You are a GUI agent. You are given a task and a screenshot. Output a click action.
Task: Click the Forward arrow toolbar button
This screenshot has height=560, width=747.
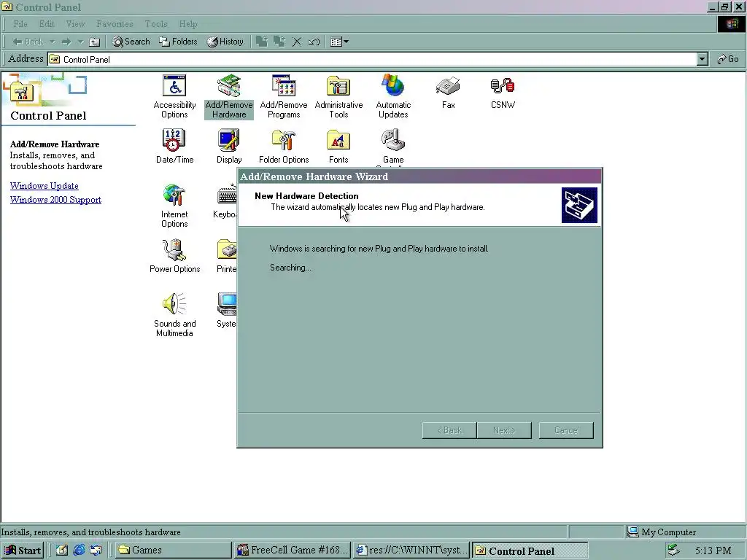[66, 42]
